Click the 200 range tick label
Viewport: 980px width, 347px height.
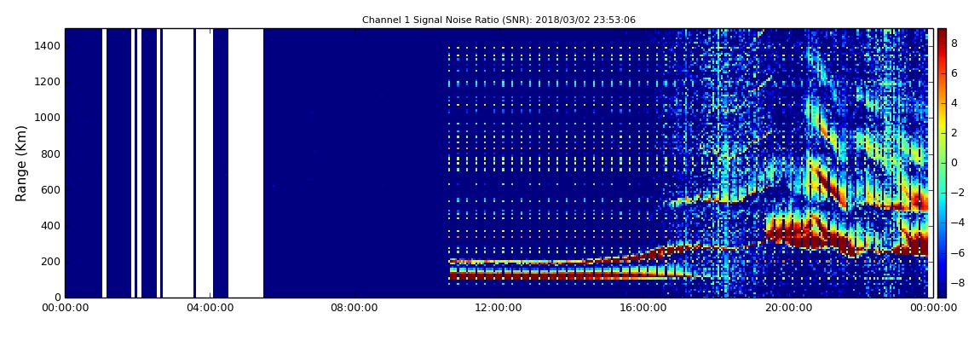click(51, 262)
